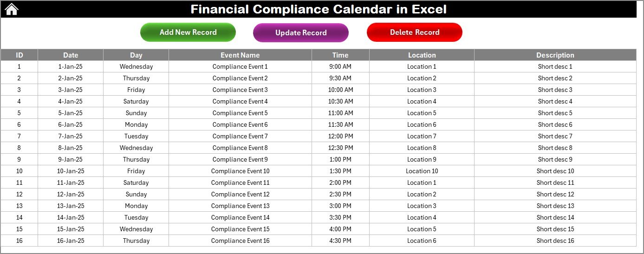
Task: Select the Financial Compliance Calendar title banner
Action: click(x=319, y=9)
